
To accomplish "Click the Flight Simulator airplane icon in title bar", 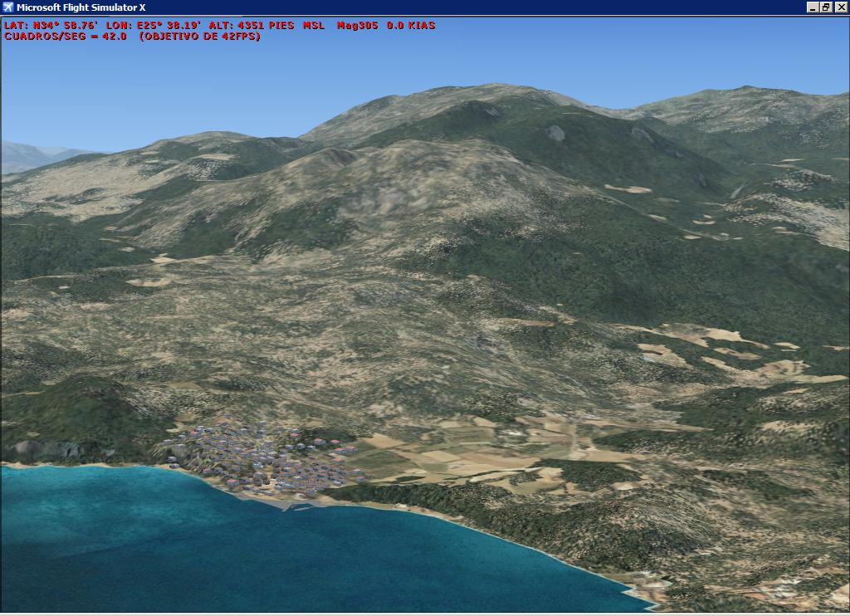I will [8, 7].
